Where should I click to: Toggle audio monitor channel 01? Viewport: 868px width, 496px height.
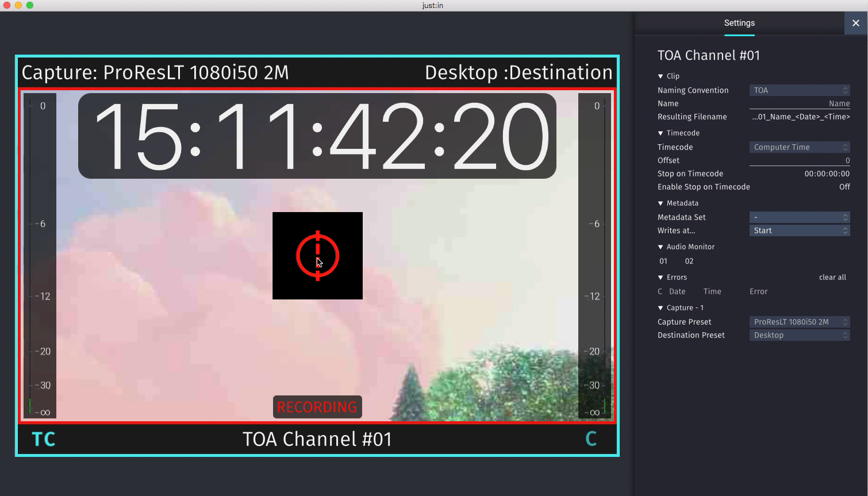tap(663, 261)
